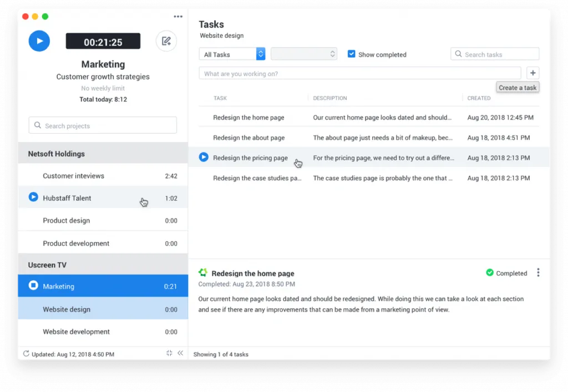Screen dimensions: 568x392
Task: Click the Uscreen TV group header
Action: click(103, 264)
